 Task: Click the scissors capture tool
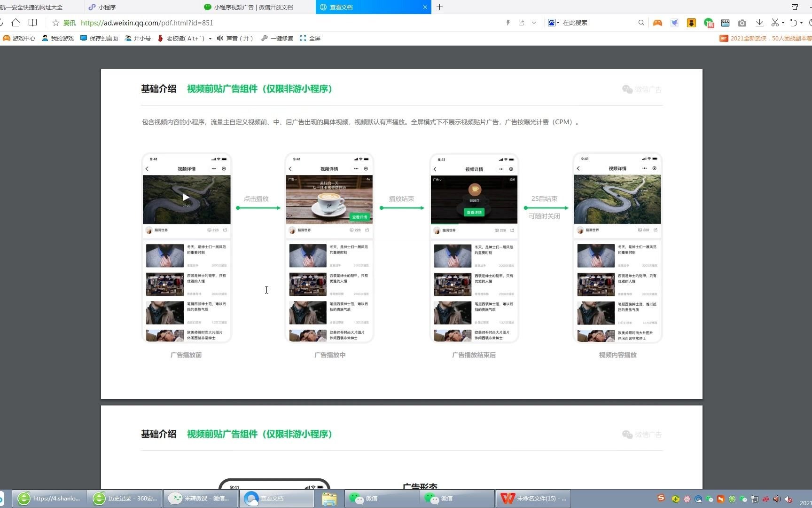coord(775,23)
